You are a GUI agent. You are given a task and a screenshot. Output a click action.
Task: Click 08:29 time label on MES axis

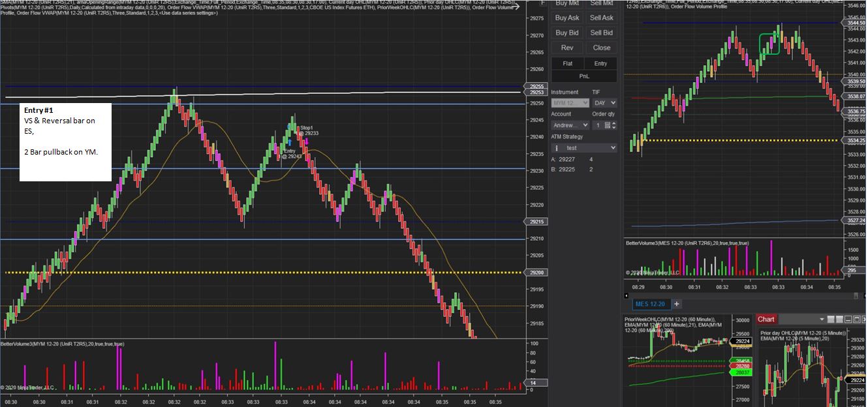tap(638, 286)
